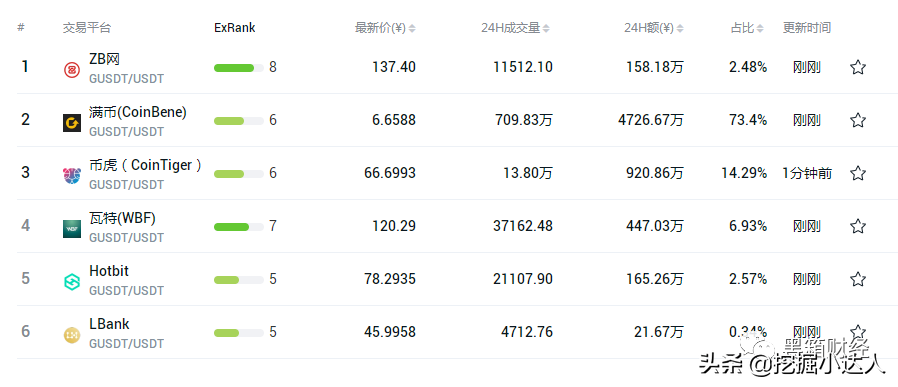The image size is (898, 387).
Task: Click GUSDT/USDT pair under WBF
Action: pyautogui.click(x=127, y=238)
